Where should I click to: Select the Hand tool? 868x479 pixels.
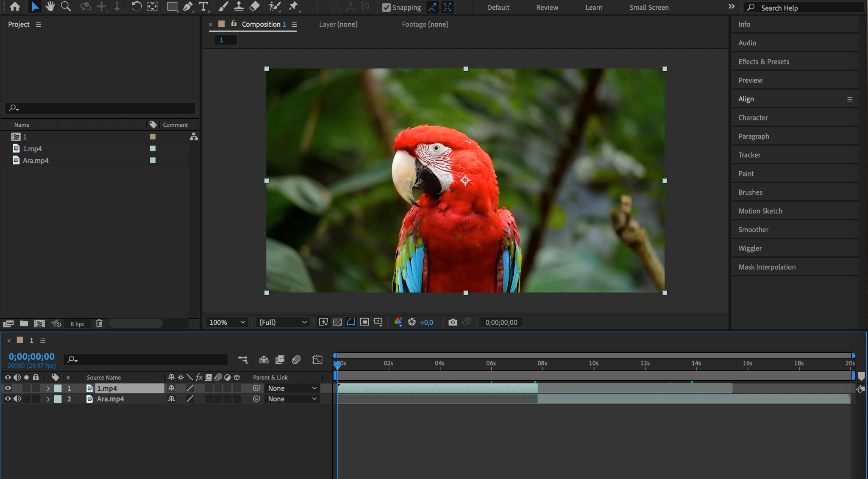pos(50,6)
